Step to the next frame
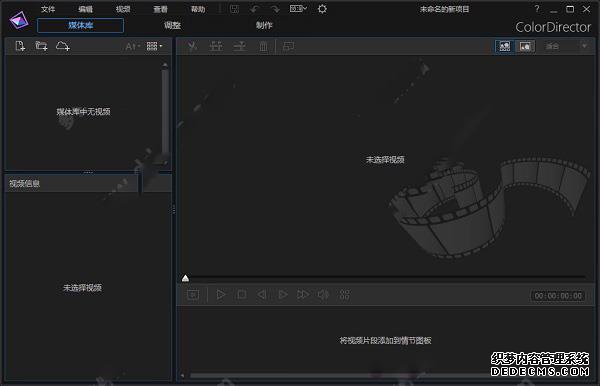The image size is (600, 386). click(x=283, y=295)
